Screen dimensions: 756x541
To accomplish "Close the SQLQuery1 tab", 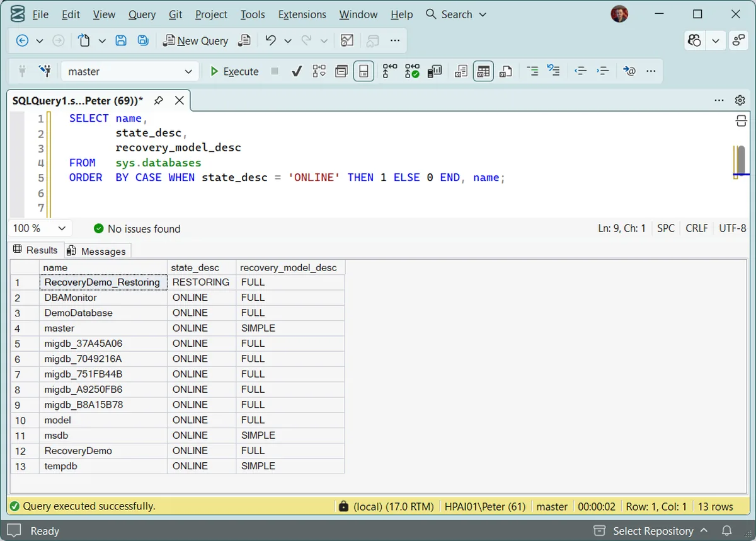I will click(180, 100).
